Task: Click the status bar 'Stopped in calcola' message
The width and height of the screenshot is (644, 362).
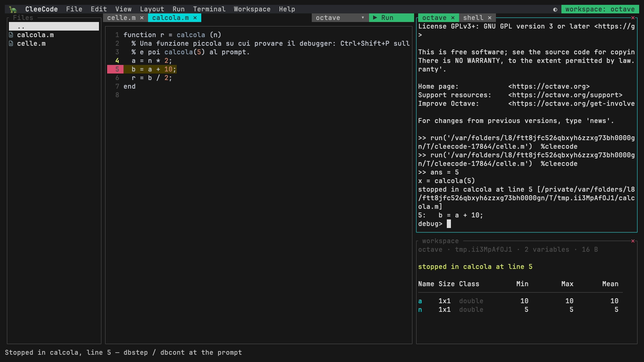Action: click(x=123, y=352)
